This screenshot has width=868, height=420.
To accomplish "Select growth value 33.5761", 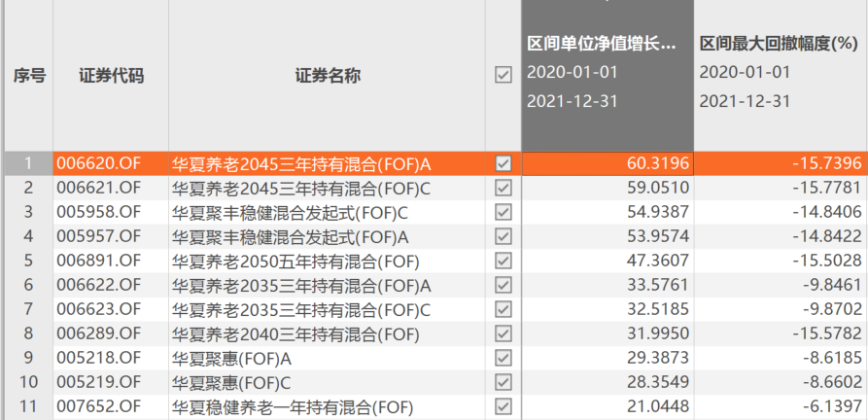I will [x=658, y=285].
